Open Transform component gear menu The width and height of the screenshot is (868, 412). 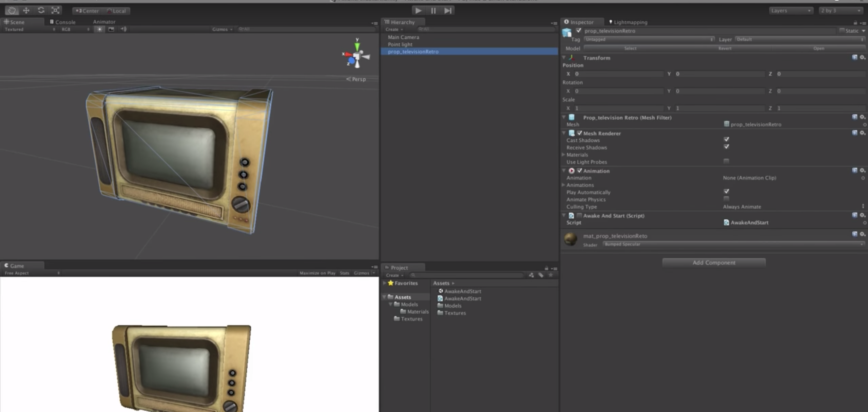[x=862, y=57]
